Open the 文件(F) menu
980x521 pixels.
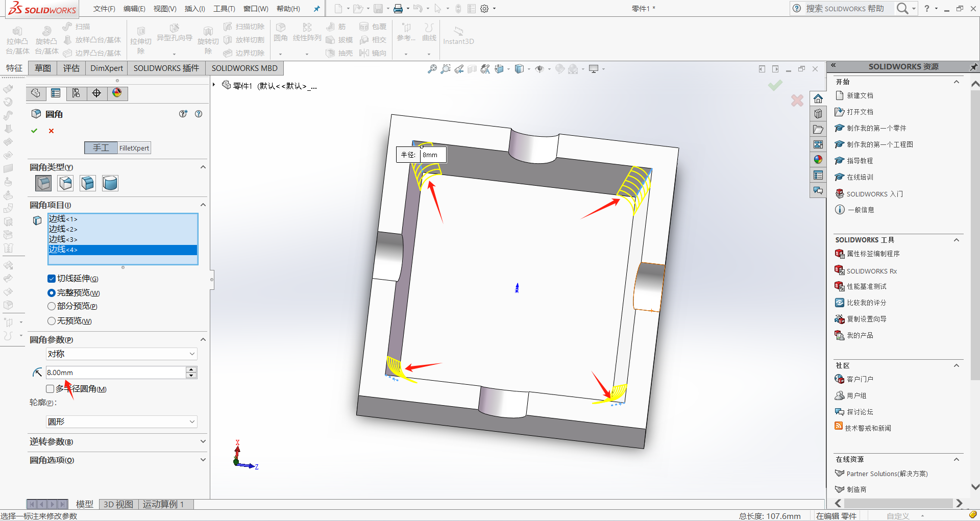pos(104,9)
